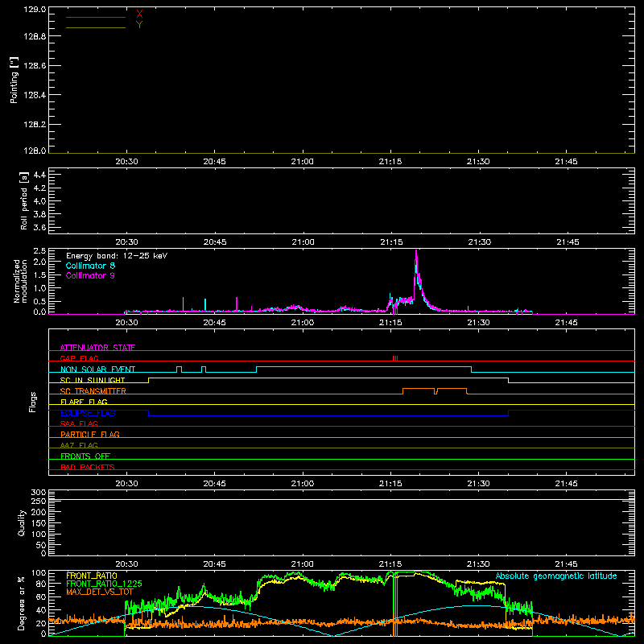Click the cyan spike near 20:40 in modulation
This screenshot has height=644, width=644.
pos(184,304)
